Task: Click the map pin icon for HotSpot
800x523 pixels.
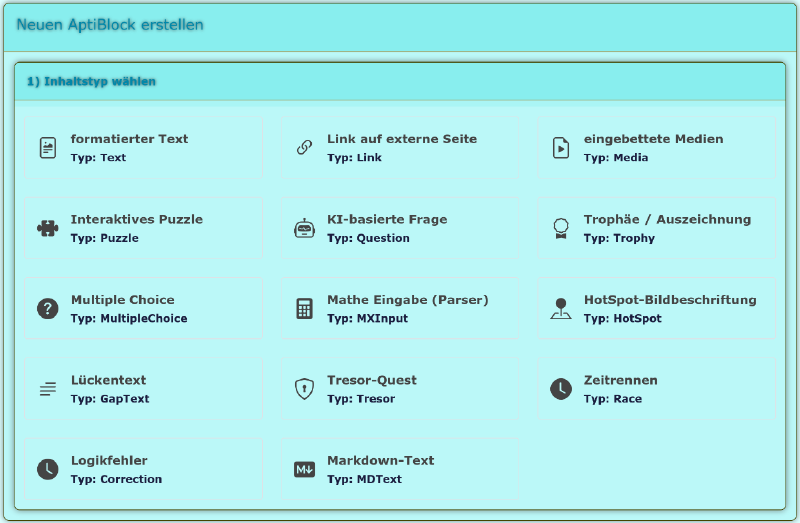Action: [561, 308]
